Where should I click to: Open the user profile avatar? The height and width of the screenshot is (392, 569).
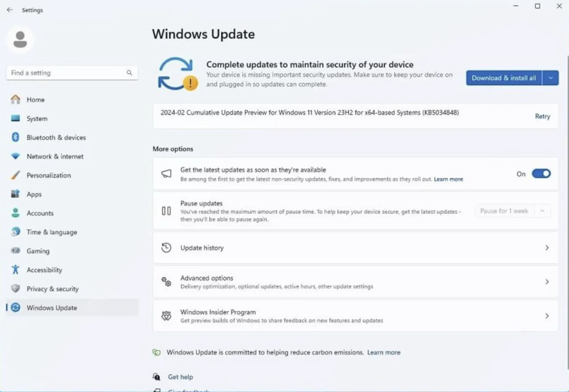coord(20,40)
